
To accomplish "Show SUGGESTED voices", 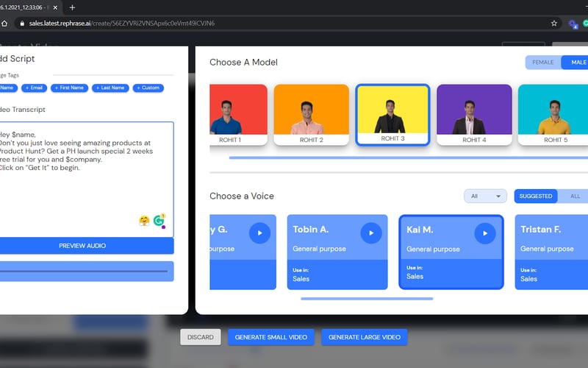I will [x=536, y=196].
